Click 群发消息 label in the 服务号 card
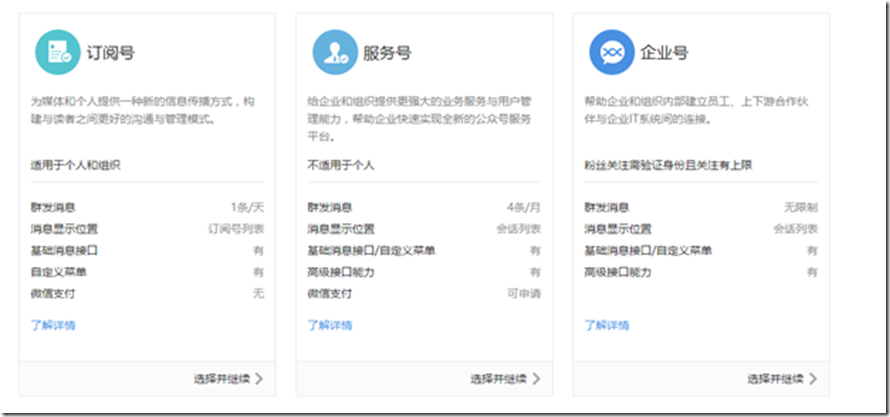Viewport: 890px width, 417px height. 330,207
